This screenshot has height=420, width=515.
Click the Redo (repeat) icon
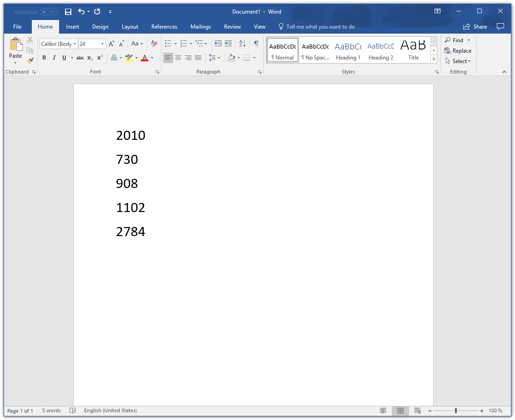[97, 11]
